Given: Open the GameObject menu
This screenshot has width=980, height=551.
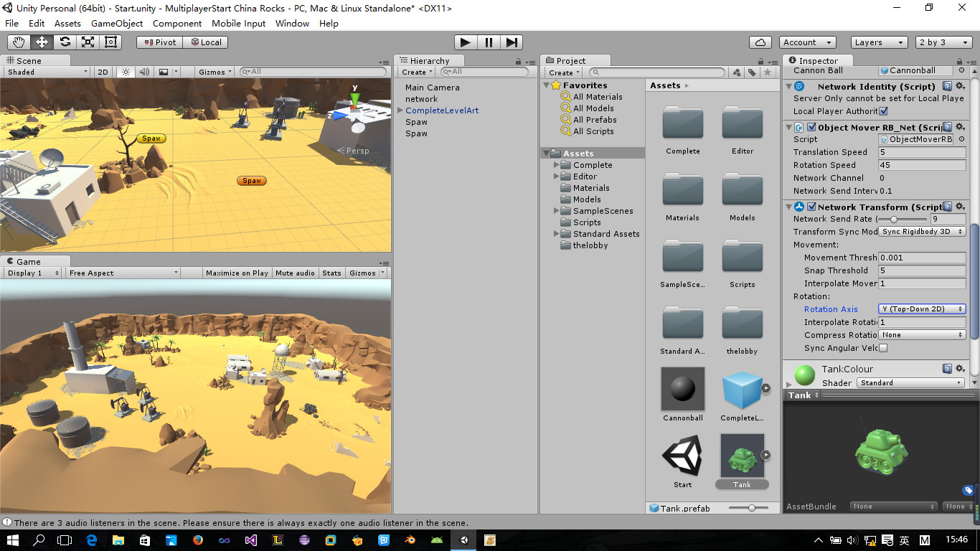Looking at the screenshot, I should (x=117, y=23).
